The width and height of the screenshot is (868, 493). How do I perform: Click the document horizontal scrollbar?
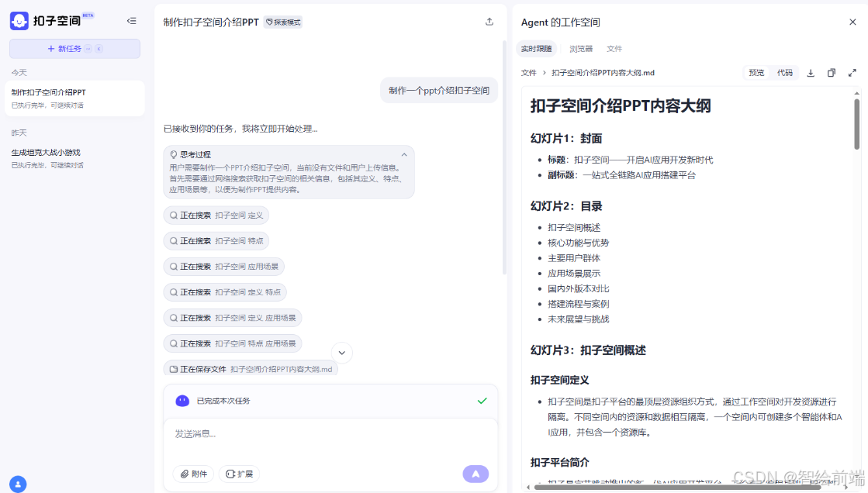[x=677, y=488]
